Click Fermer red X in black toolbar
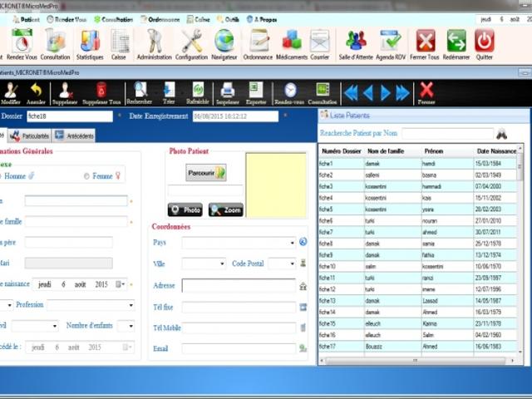The height and width of the screenshot is (399, 532). (426, 93)
